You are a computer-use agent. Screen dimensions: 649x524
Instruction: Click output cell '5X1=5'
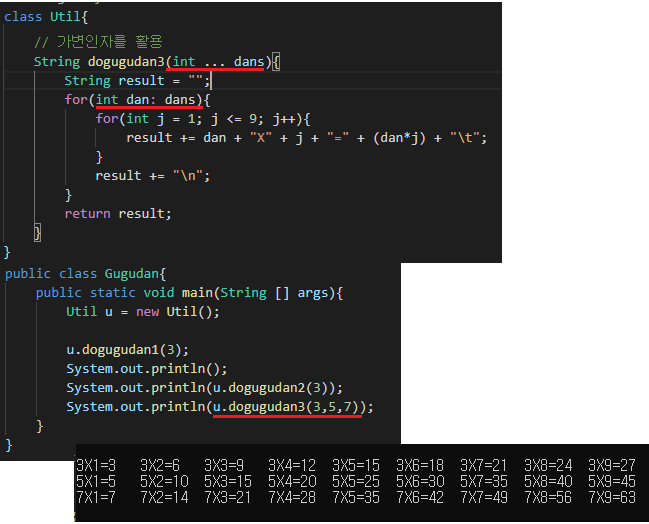click(96, 481)
